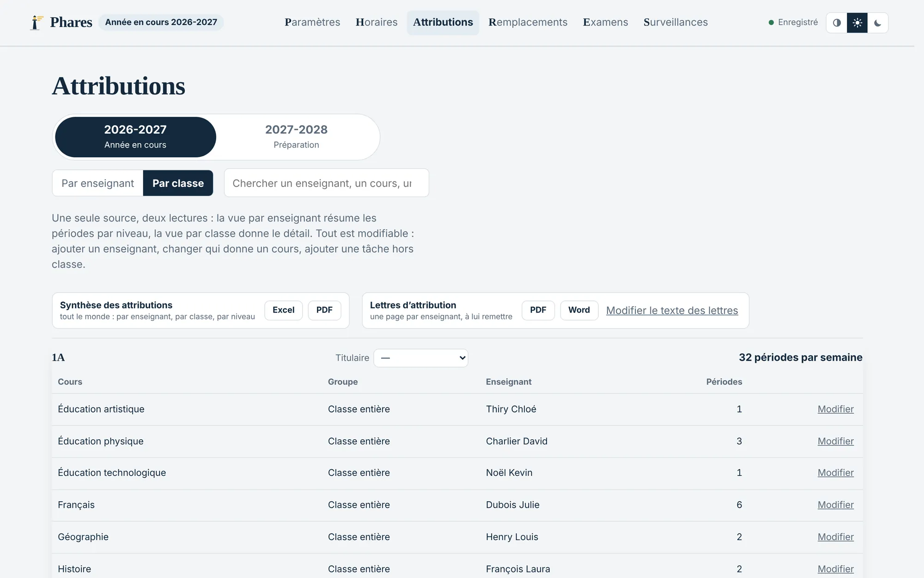The width and height of the screenshot is (924, 578).
Task: Click Modifier for Éducation technologique row
Action: pos(835,473)
